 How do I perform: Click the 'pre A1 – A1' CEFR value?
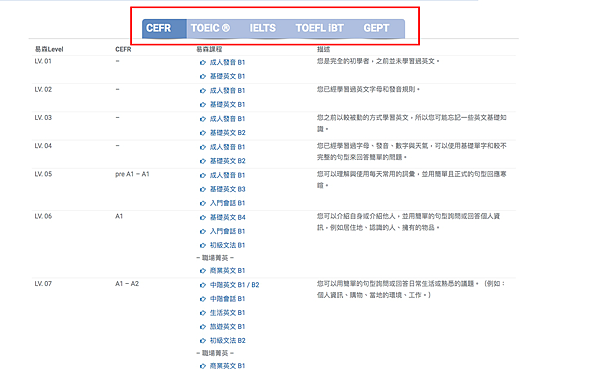(x=132, y=174)
